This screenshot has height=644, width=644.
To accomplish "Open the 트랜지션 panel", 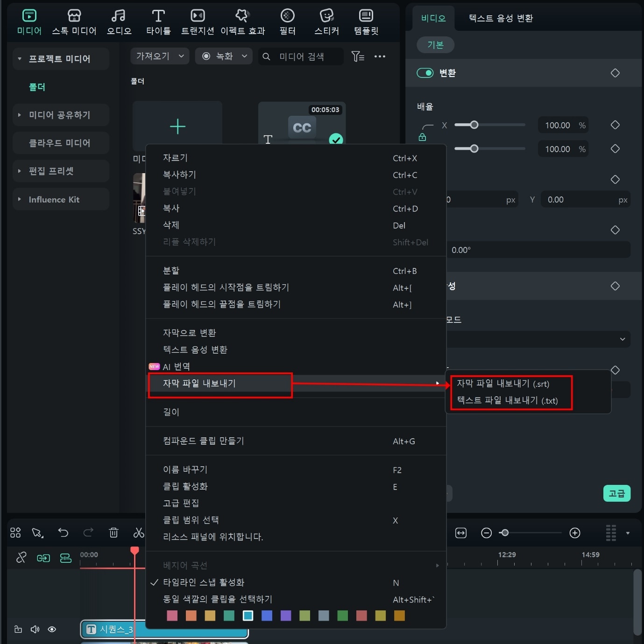I will point(198,22).
